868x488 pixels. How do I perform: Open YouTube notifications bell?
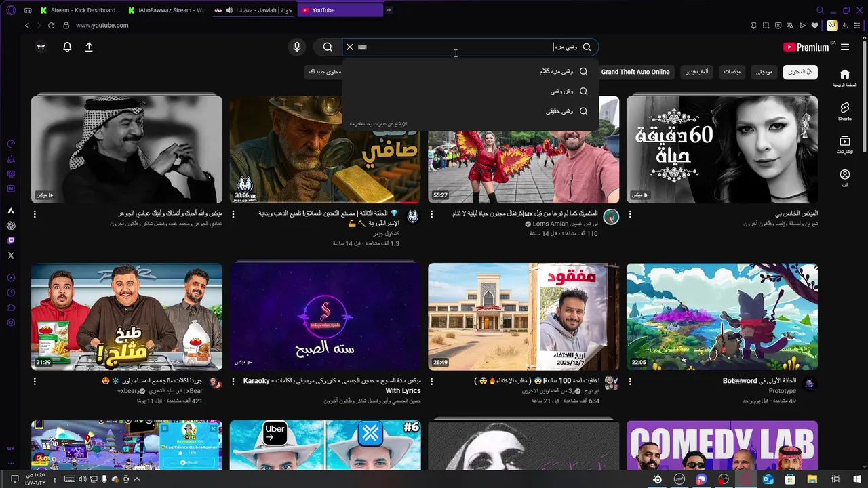tap(67, 47)
